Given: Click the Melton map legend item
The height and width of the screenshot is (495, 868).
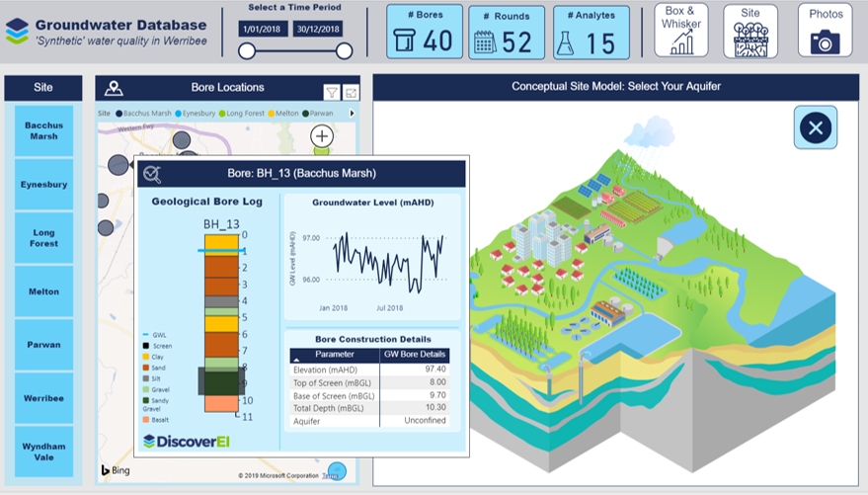Looking at the screenshot, I should [x=282, y=113].
